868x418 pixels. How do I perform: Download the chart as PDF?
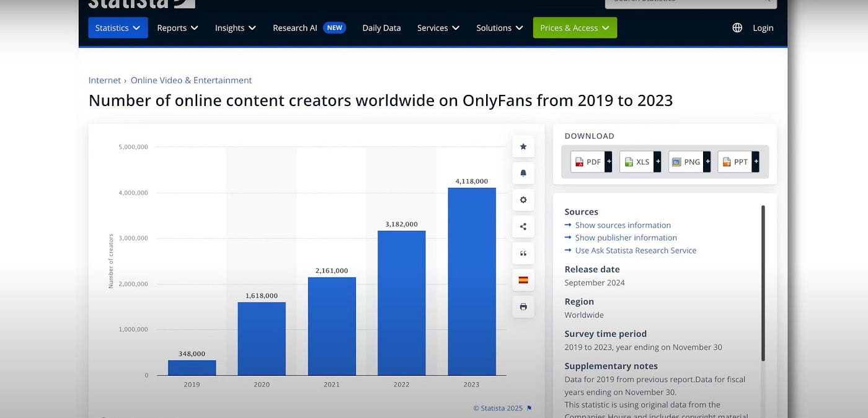[591, 162]
